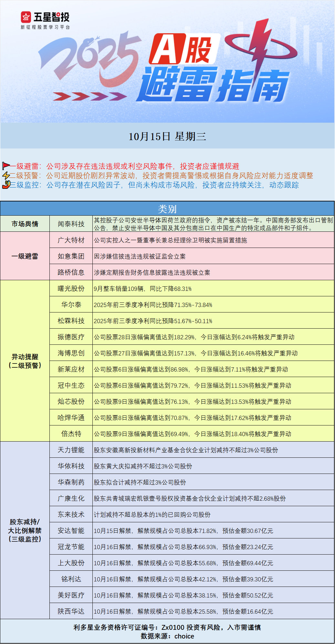Screen dimensions: 335x644
Task: Click 倍杰特's 偏离值69.49% description
Action: (193, 434)
